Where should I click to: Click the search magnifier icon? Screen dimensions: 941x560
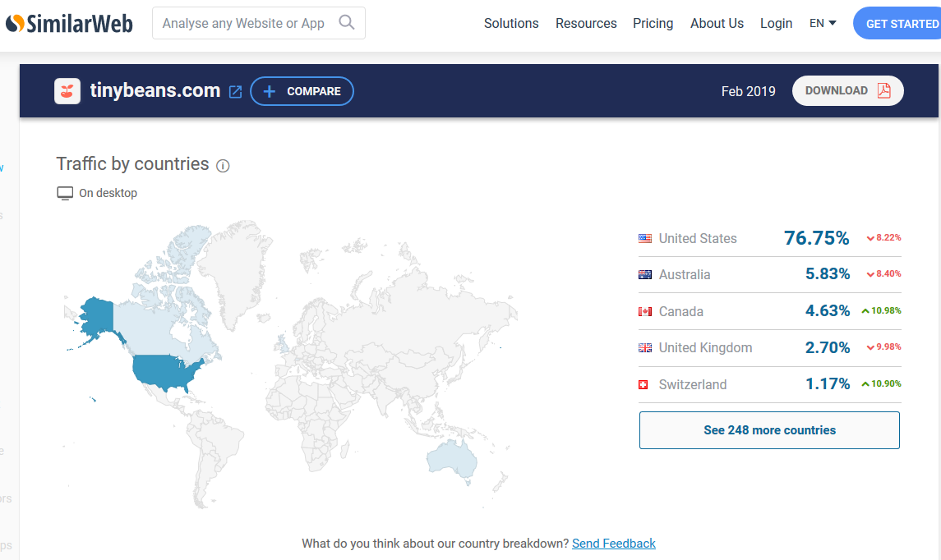coord(346,23)
